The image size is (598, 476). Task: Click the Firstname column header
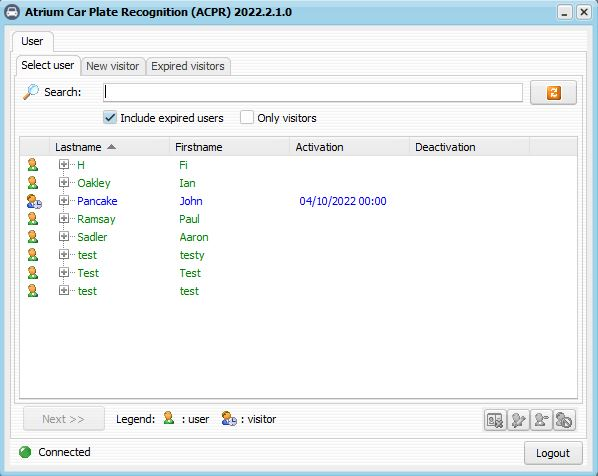[230, 147]
